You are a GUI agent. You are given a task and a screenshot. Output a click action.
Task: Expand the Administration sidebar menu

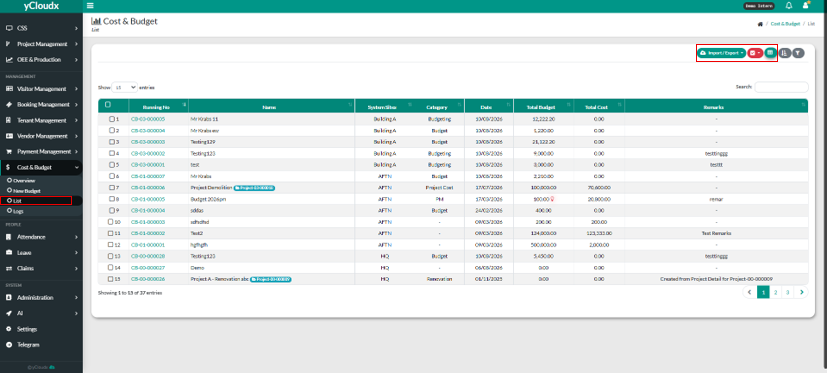point(41,298)
